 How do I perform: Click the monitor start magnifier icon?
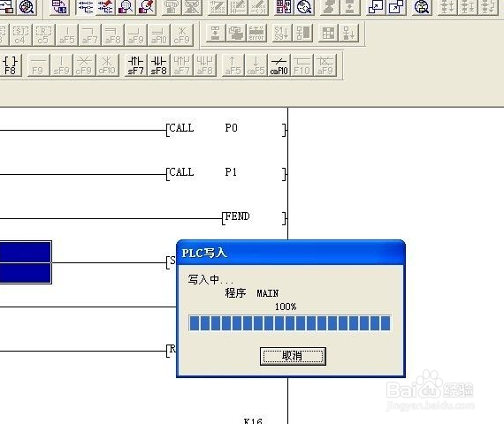[x=126, y=7]
